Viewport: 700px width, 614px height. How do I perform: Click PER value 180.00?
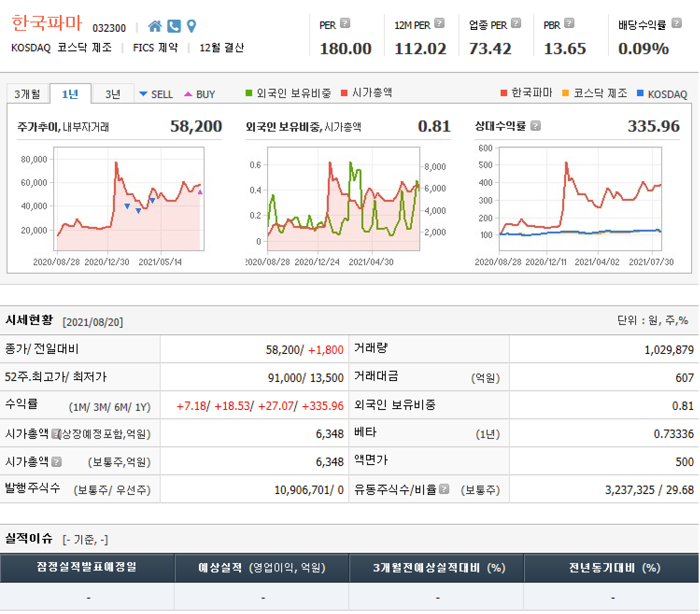[x=346, y=49]
